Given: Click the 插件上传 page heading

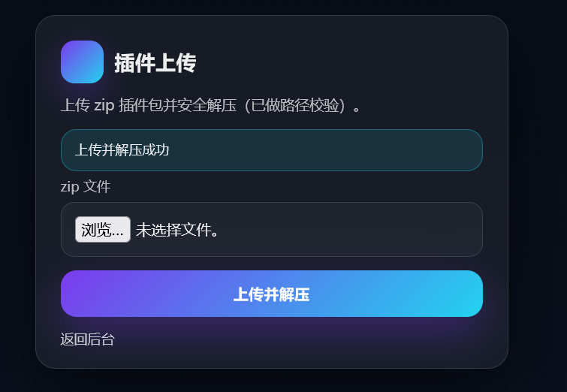Looking at the screenshot, I should coord(155,63).
